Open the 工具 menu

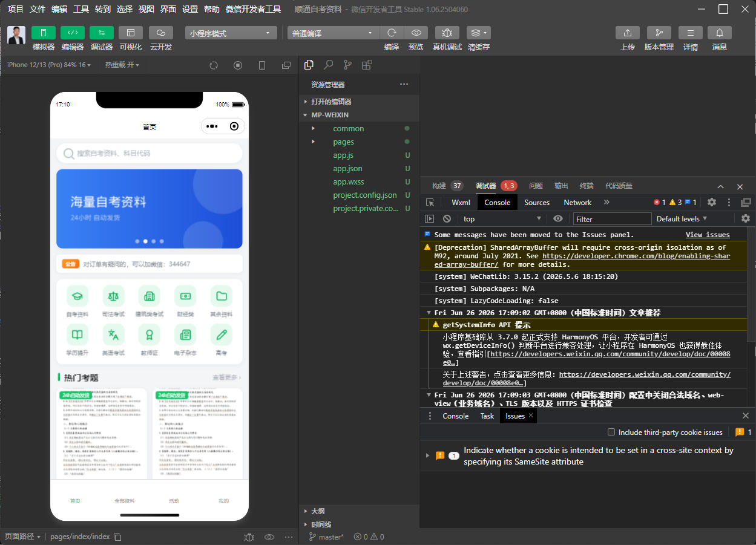coord(81,9)
